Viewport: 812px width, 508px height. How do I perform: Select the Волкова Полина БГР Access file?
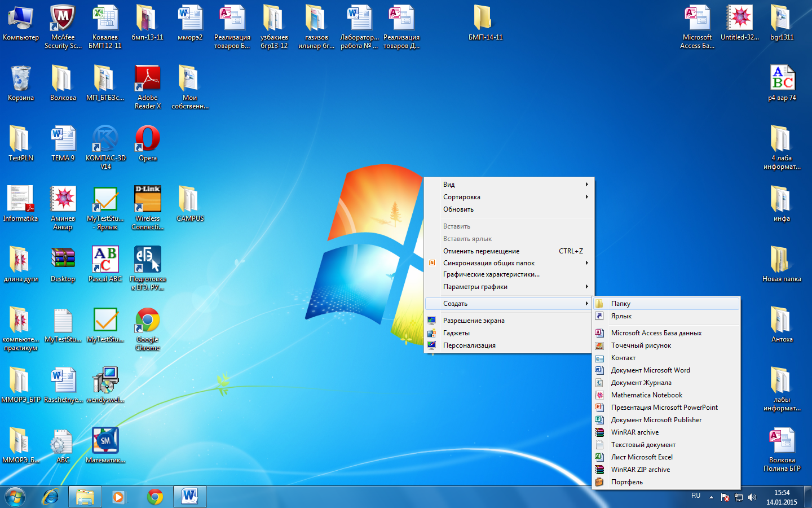click(782, 449)
